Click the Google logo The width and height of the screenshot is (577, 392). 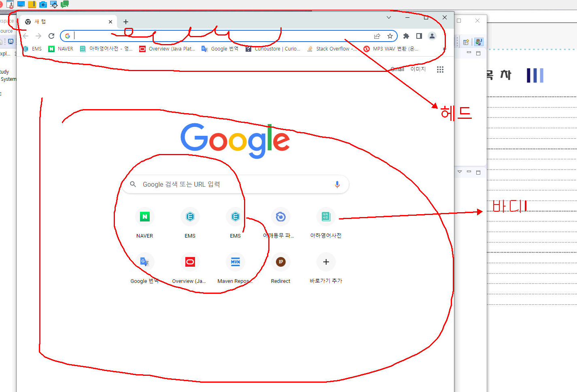click(235, 141)
